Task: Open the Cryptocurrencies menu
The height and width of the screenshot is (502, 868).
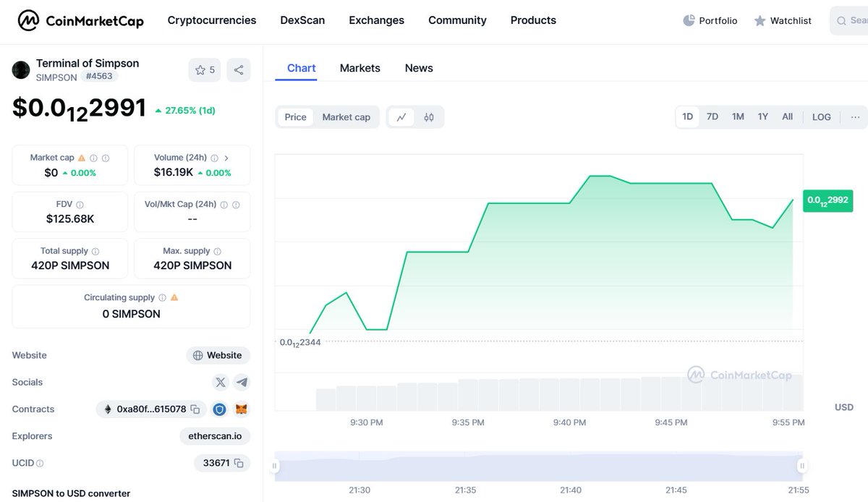Action: point(212,20)
